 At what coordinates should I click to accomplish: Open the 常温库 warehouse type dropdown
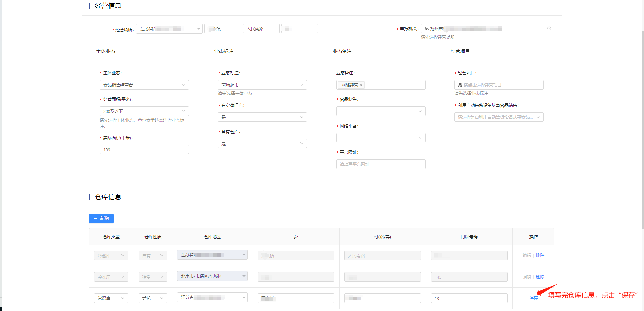(111, 298)
